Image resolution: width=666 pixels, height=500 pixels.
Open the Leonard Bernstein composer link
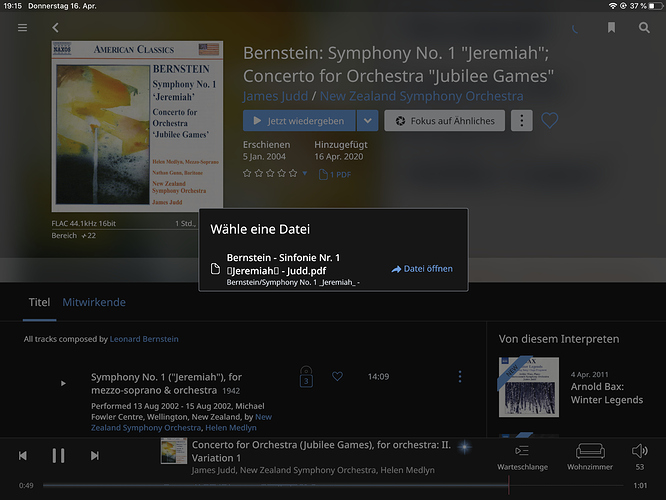pos(144,339)
